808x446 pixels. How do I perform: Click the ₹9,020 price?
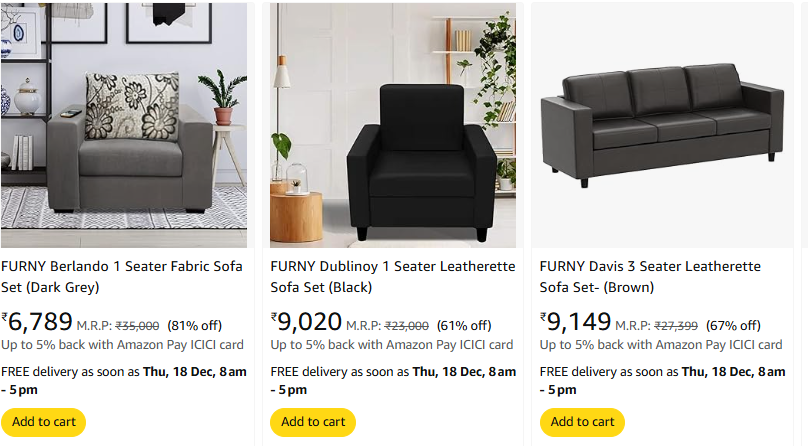point(307,322)
